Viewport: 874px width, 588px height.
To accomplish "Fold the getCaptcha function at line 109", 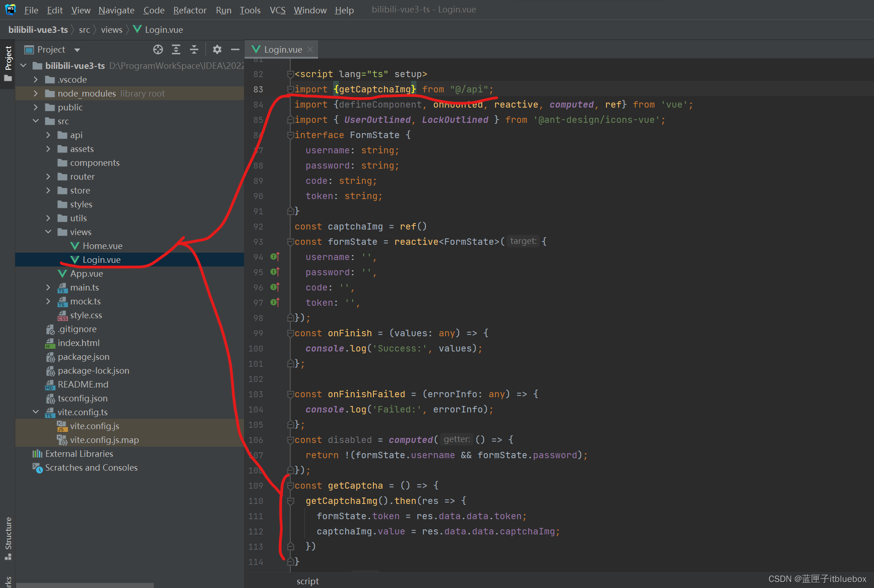I will [x=290, y=486].
